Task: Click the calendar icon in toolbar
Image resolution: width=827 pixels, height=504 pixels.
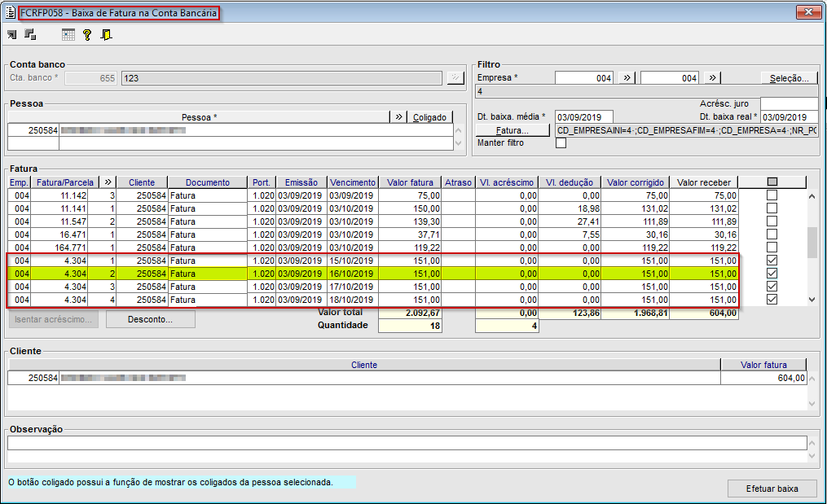Action: pos(68,35)
